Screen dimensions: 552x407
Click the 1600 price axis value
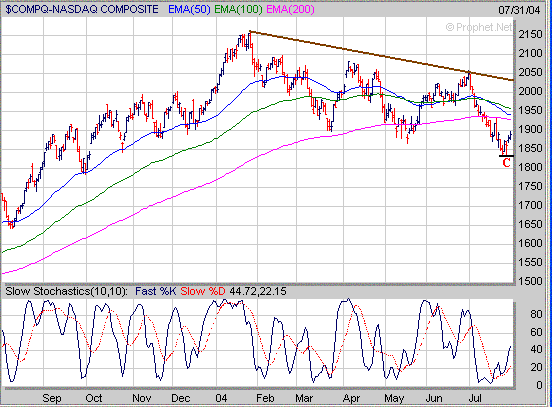530,243
